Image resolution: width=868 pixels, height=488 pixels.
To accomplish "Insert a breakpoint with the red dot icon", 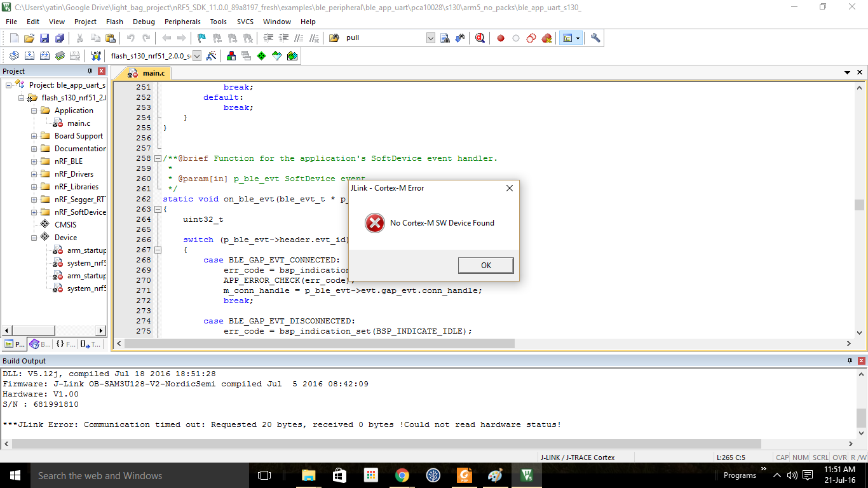I will [501, 38].
